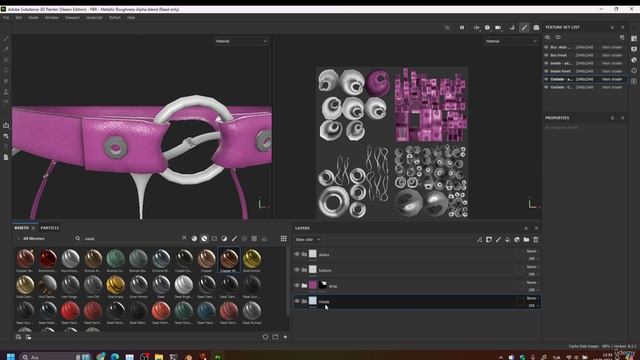Click the smart material sphere icon in Layers

517,240
